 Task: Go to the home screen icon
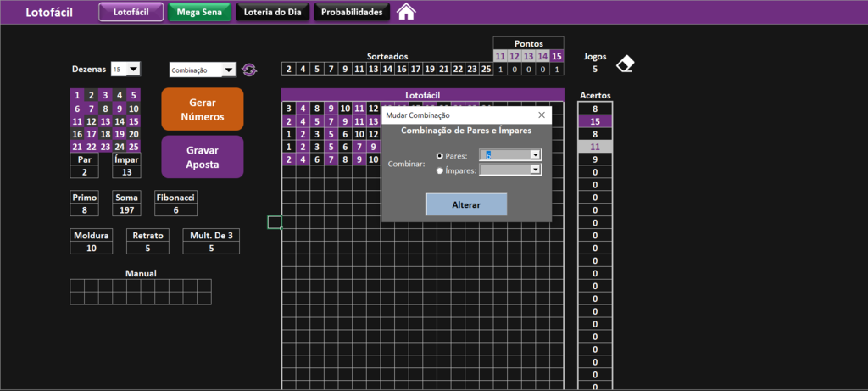click(406, 12)
